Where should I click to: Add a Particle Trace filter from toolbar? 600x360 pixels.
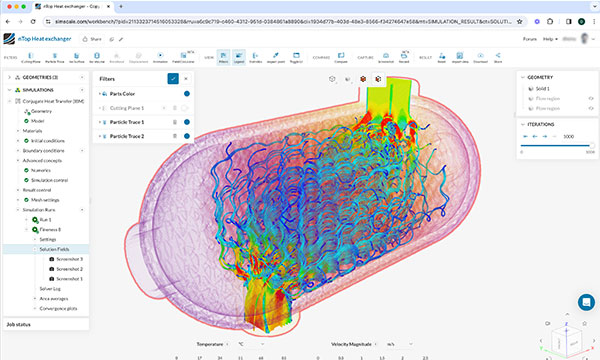55,57
